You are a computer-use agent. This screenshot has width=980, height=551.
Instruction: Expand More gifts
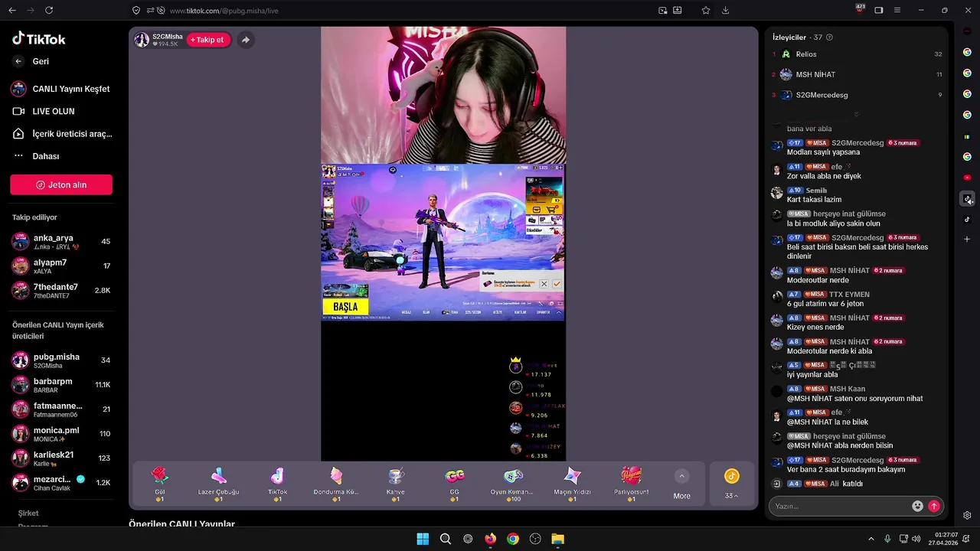click(x=681, y=484)
